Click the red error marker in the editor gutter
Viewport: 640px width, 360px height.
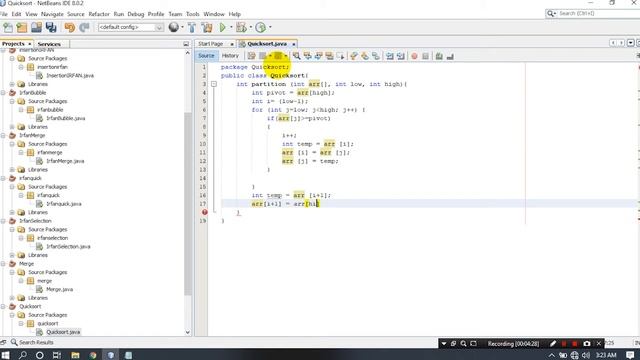(204, 212)
